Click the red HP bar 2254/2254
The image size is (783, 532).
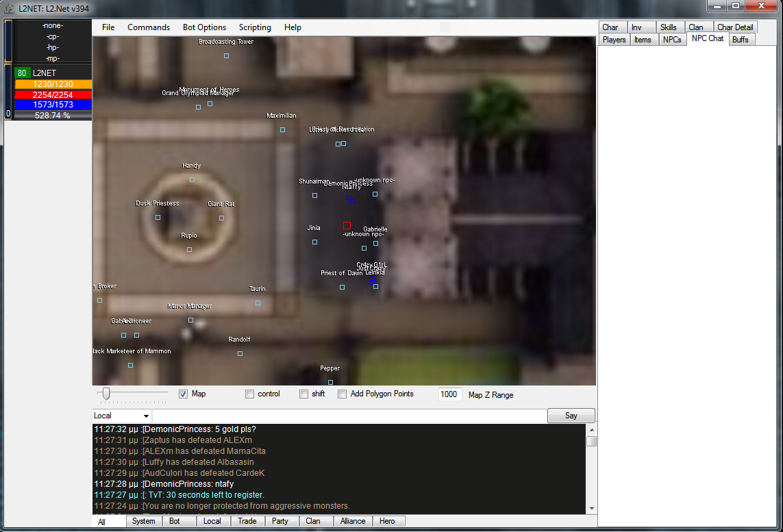pos(53,94)
